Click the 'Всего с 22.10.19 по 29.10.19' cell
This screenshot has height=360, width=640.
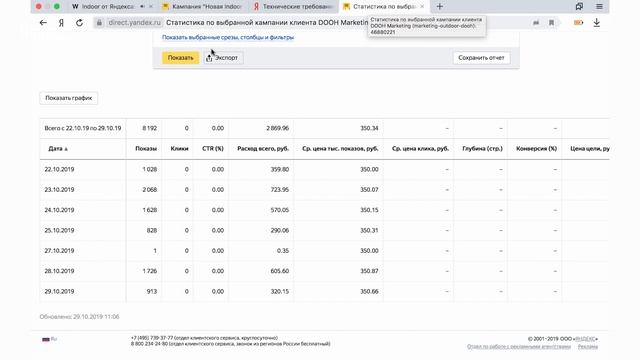click(83, 128)
